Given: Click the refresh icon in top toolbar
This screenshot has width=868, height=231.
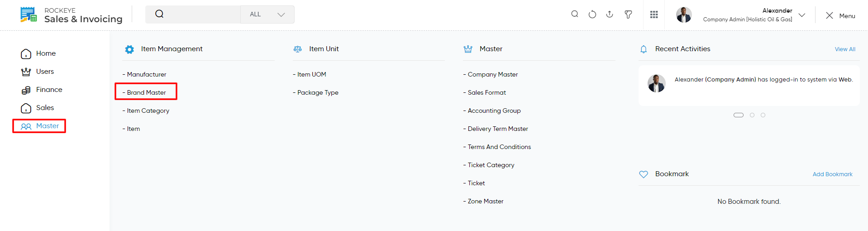Looking at the screenshot, I should click(x=592, y=14).
